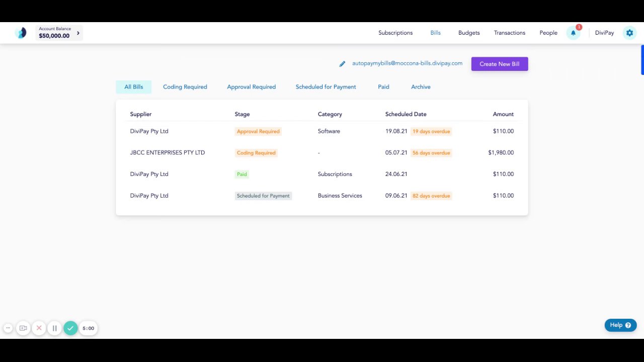
Task: Click the Supplier column header
Action: 141,114
